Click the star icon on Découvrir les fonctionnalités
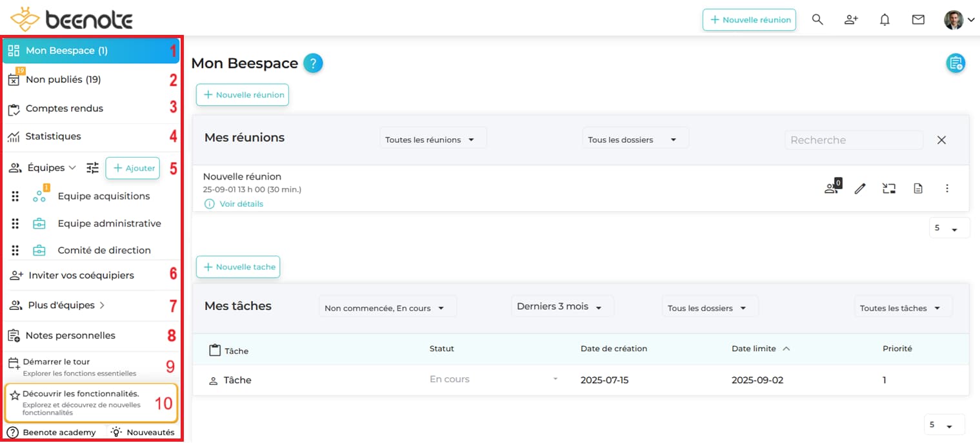The width and height of the screenshot is (980, 443). point(15,395)
